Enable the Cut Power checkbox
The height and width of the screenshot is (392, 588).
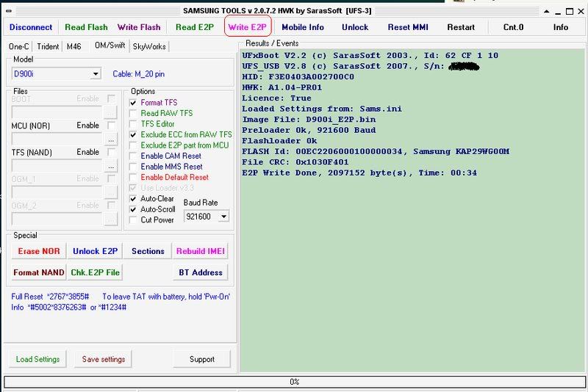tap(133, 219)
